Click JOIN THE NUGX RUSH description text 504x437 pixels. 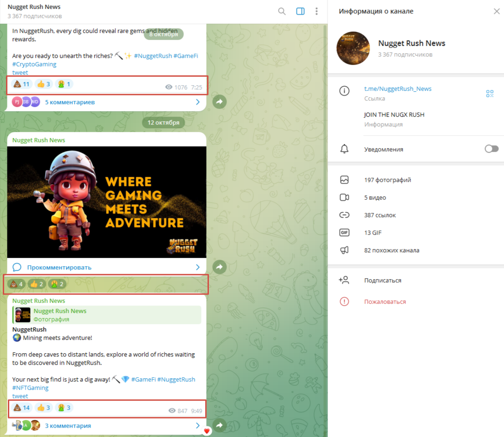pyautogui.click(x=394, y=115)
